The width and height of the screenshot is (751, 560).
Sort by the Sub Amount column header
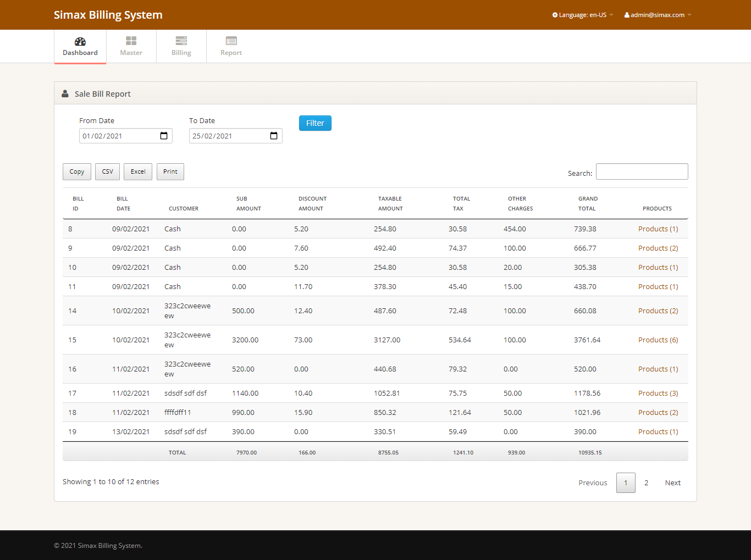(249, 203)
